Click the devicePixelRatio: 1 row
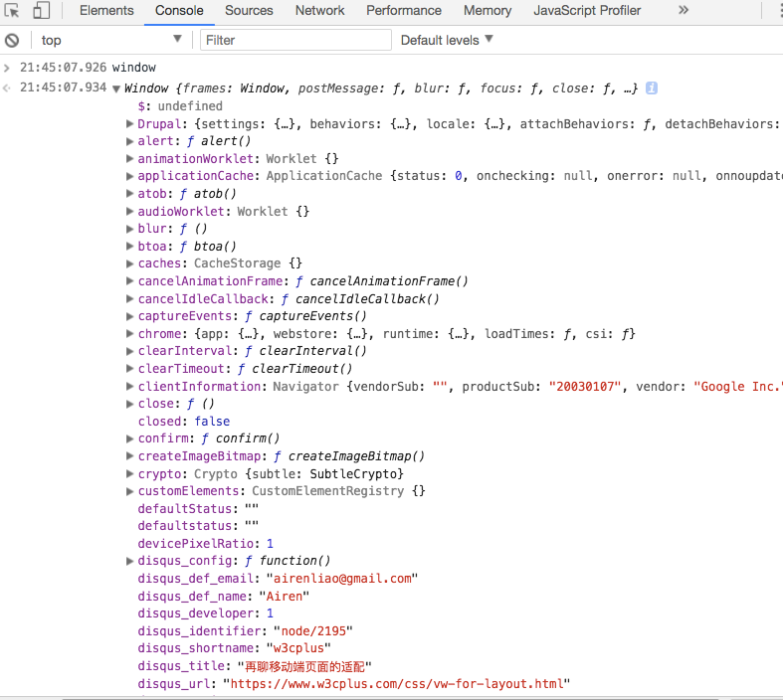The height and width of the screenshot is (700, 783). click(206, 543)
